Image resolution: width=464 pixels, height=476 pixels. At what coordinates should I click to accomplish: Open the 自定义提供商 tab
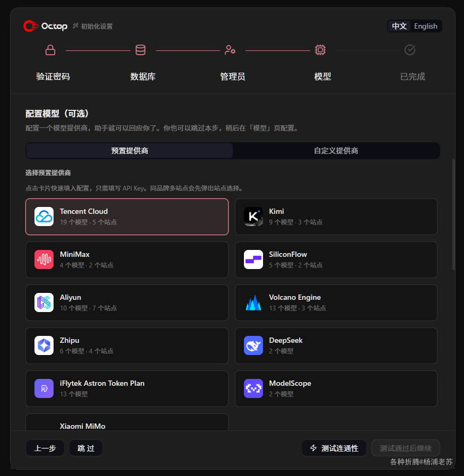[x=336, y=151]
